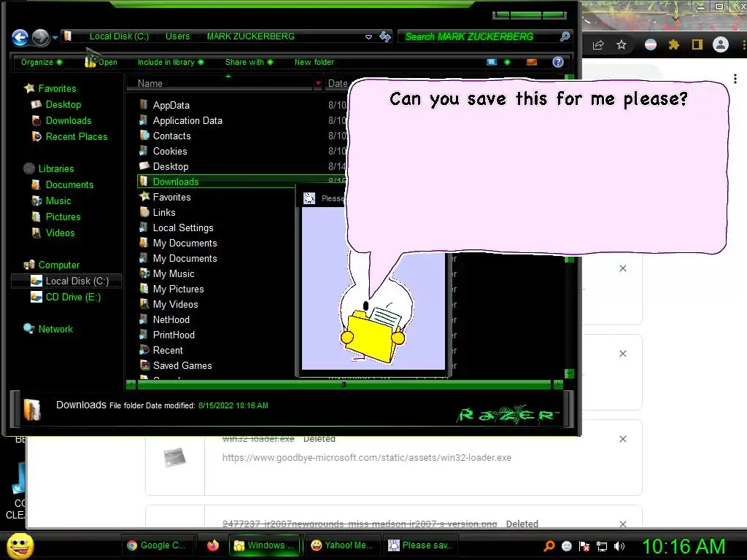The image size is (747, 560).
Task: Select the AppData folder
Action: click(x=171, y=105)
